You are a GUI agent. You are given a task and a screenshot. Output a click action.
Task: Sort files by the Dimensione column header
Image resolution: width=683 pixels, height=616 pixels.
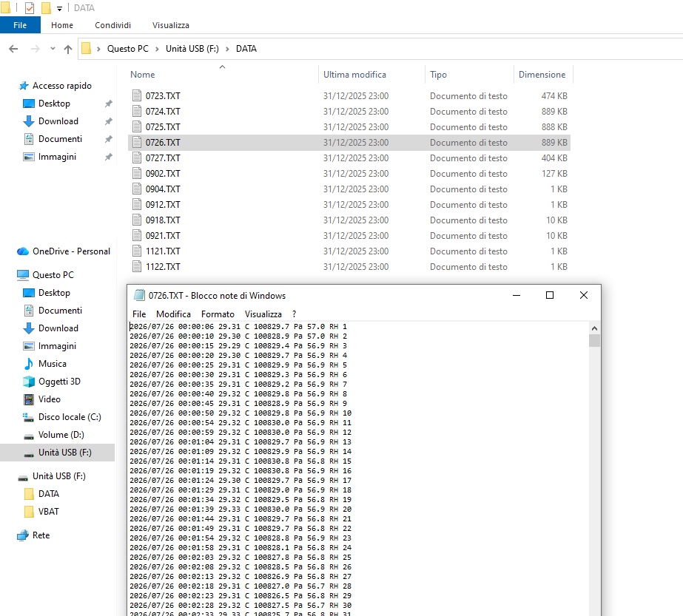tap(542, 75)
